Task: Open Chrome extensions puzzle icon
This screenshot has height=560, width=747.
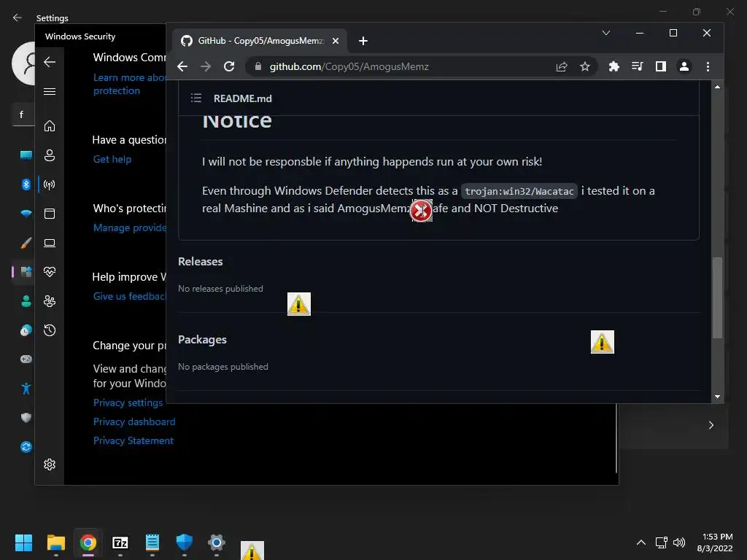Action: tap(614, 66)
